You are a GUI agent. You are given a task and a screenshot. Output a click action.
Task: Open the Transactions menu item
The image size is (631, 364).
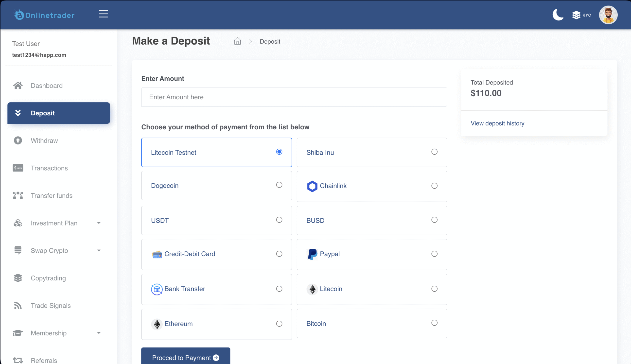click(59, 168)
